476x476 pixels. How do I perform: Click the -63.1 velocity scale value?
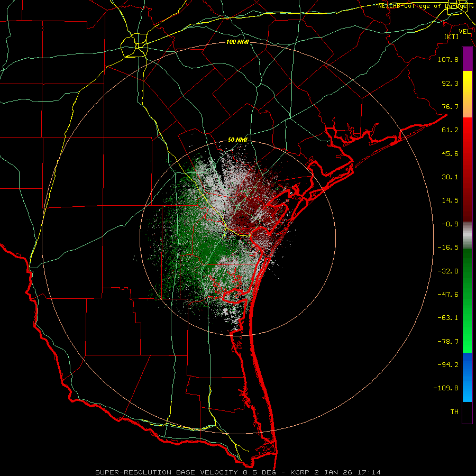pos(448,318)
